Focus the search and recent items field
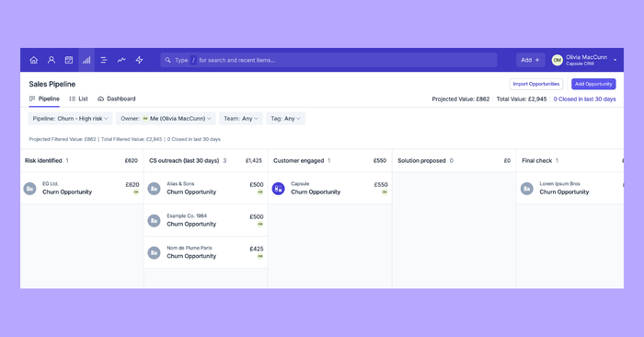The image size is (644, 337). tap(328, 60)
